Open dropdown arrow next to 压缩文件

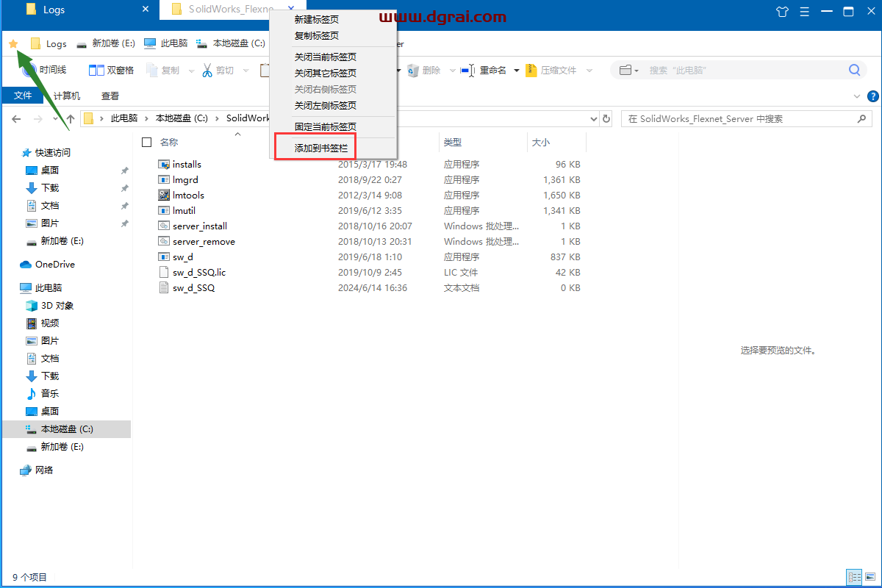pyautogui.click(x=589, y=71)
